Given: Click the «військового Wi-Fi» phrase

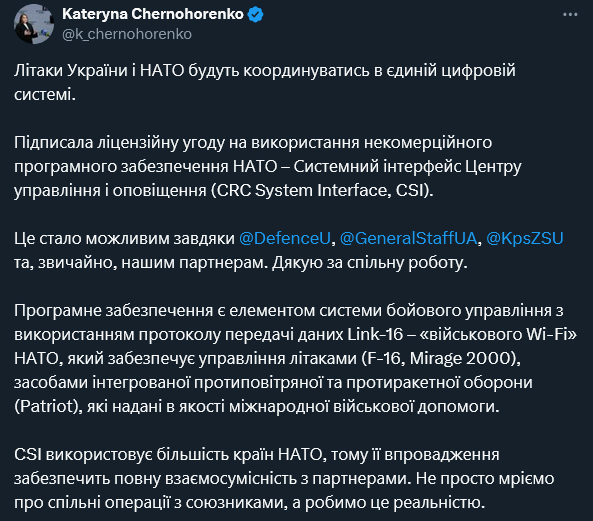Looking at the screenshot, I should click(498, 334).
